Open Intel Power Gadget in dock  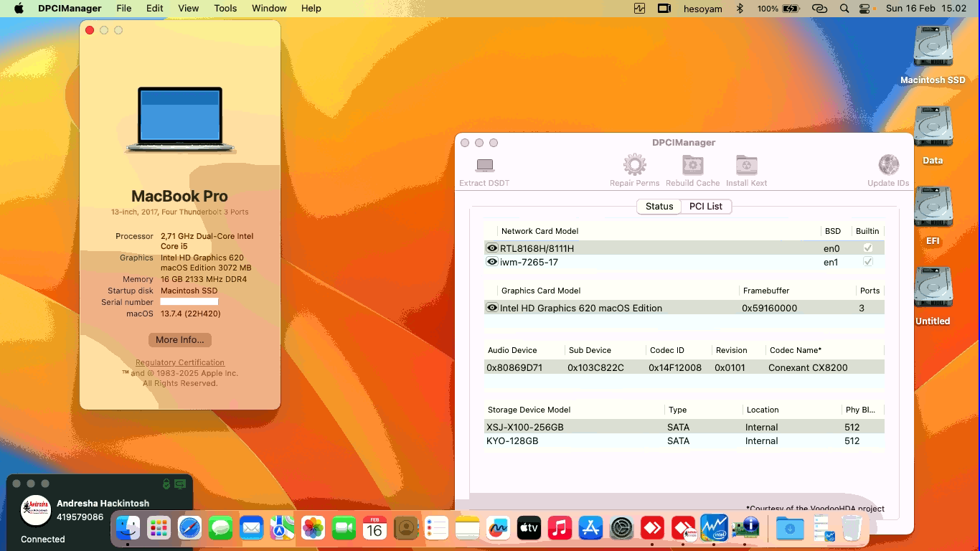[x=714, y=529]
